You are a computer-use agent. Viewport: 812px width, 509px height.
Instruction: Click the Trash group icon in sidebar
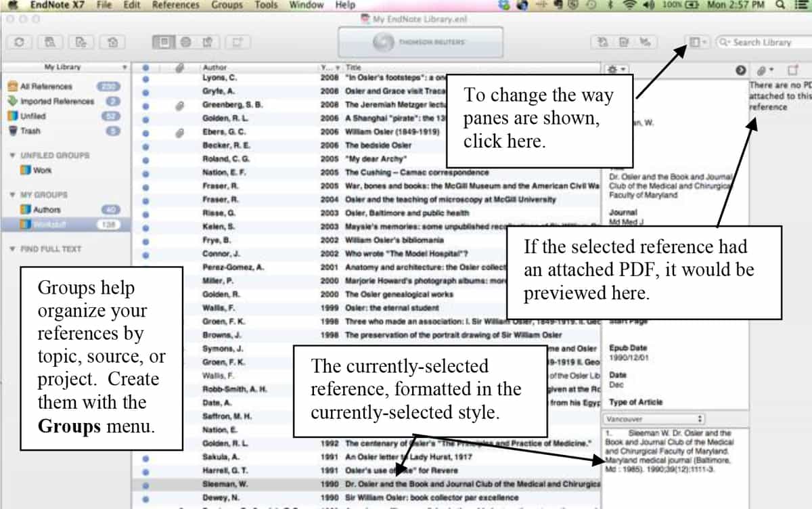pyautogui.click(x=13, y=131)
